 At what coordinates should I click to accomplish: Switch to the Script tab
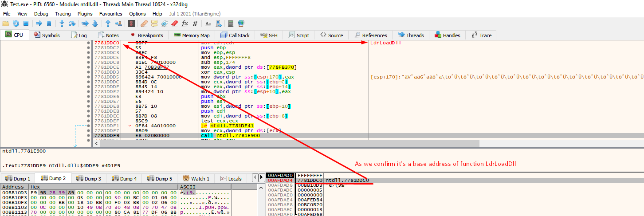coord(299,35)
